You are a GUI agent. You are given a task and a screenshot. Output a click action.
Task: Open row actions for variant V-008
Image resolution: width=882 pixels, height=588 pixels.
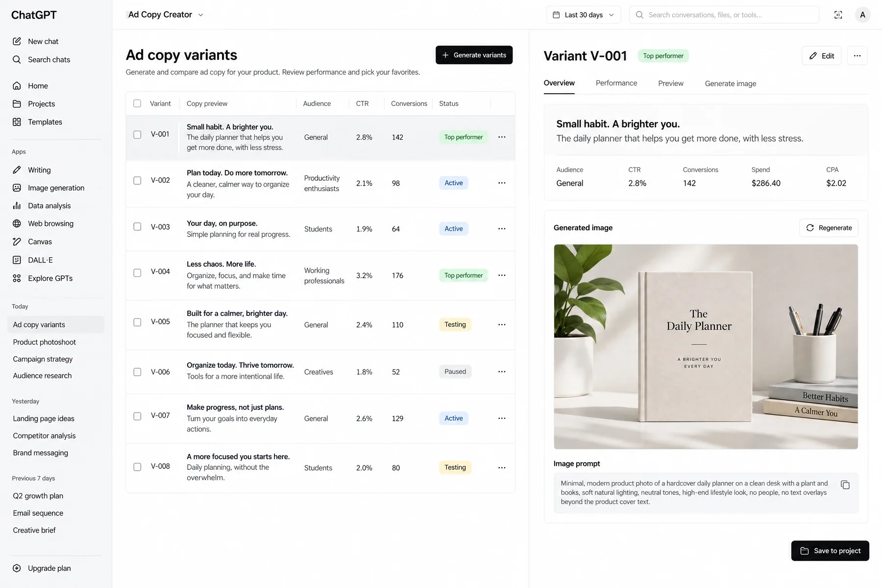(502, 468)
